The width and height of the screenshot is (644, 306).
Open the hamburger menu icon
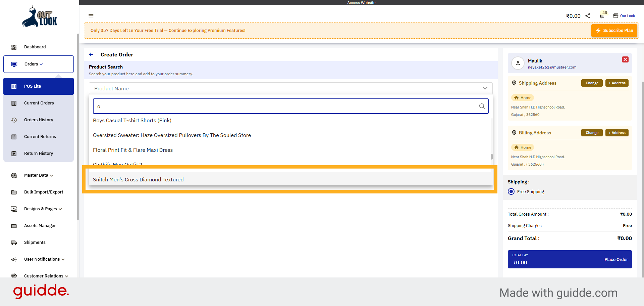[x=91, y=16]
